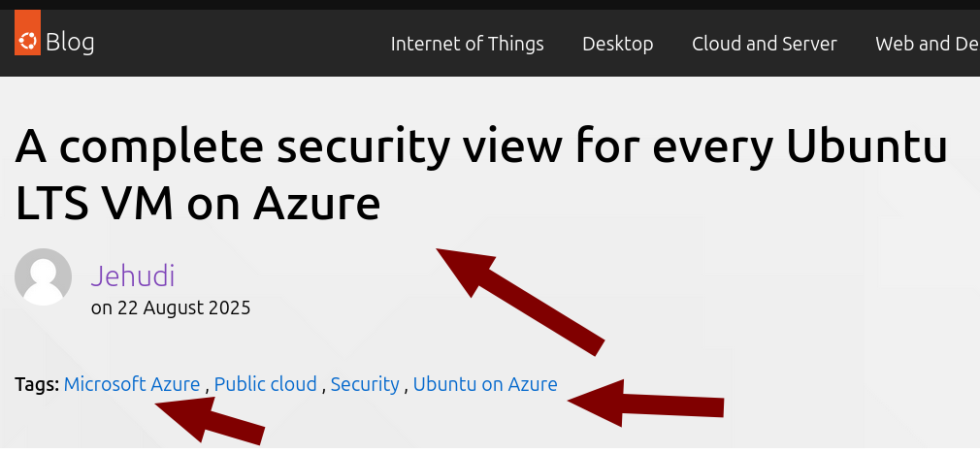Click the black strip above the navigation bar
This screenshot has width=980, height=453.
[490, 5]
